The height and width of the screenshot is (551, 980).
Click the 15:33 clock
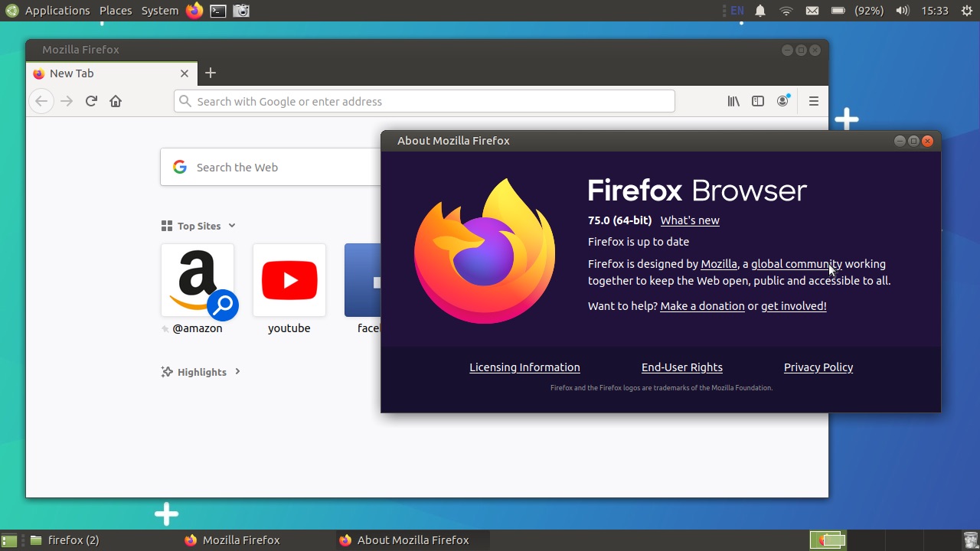click(936, 11)
